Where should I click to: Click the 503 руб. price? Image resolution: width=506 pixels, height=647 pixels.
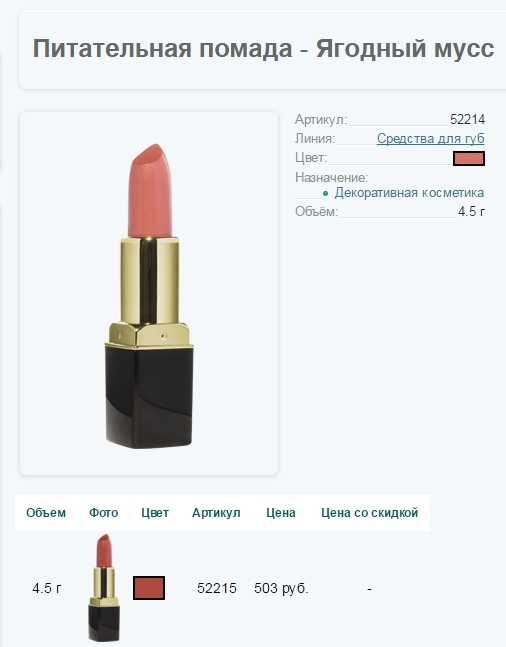281,588
